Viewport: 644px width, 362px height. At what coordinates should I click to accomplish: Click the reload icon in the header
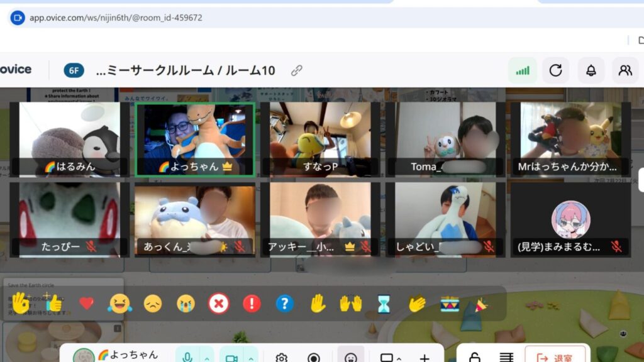tap(555, 70)
